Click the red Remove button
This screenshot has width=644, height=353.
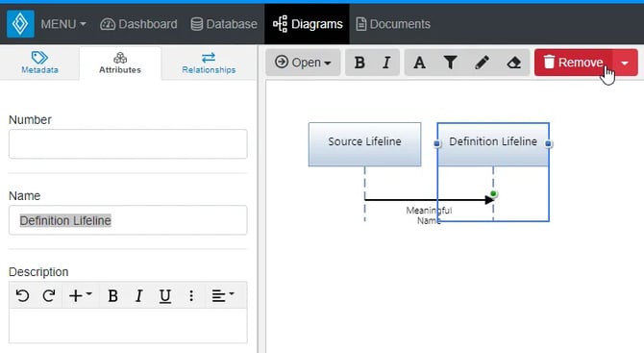(574, 63)
